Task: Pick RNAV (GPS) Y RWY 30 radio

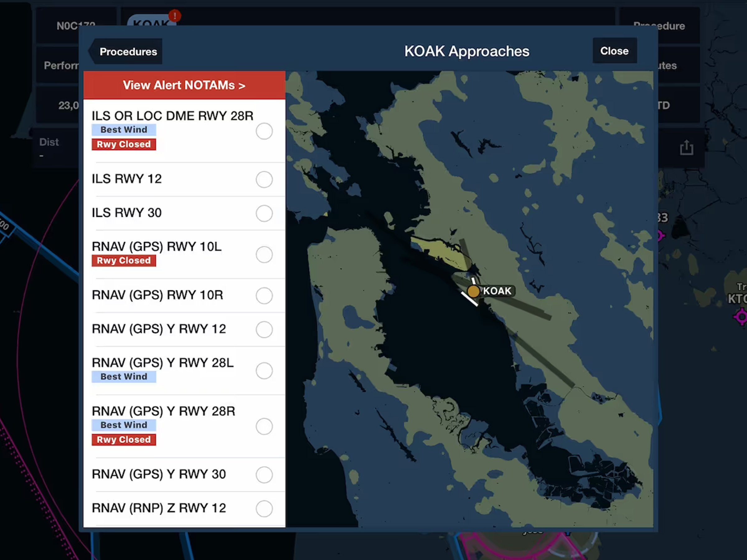Action: [264, 474]
